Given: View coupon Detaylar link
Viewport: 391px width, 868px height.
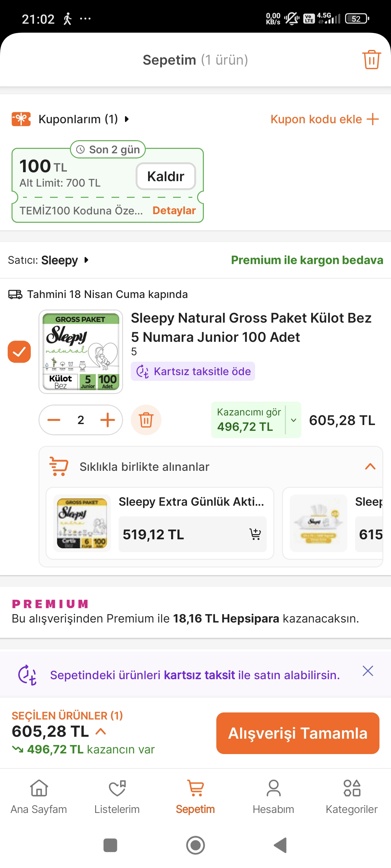Looking at the screenshot, I should coord(174,210).
